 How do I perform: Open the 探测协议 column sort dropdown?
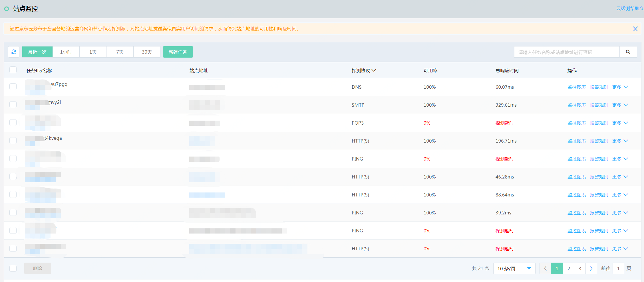pos(375,70)
